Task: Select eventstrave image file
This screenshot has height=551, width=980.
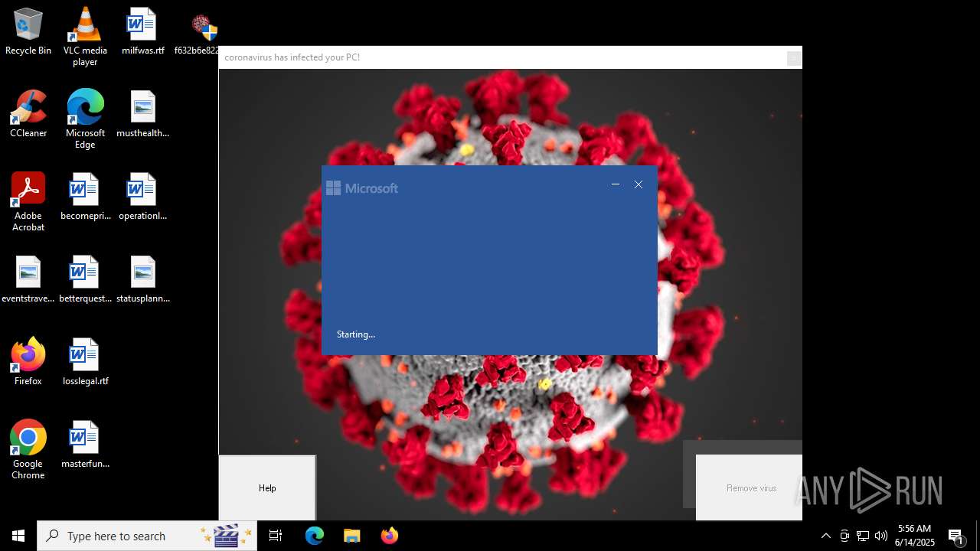Action: coord(28,279)
